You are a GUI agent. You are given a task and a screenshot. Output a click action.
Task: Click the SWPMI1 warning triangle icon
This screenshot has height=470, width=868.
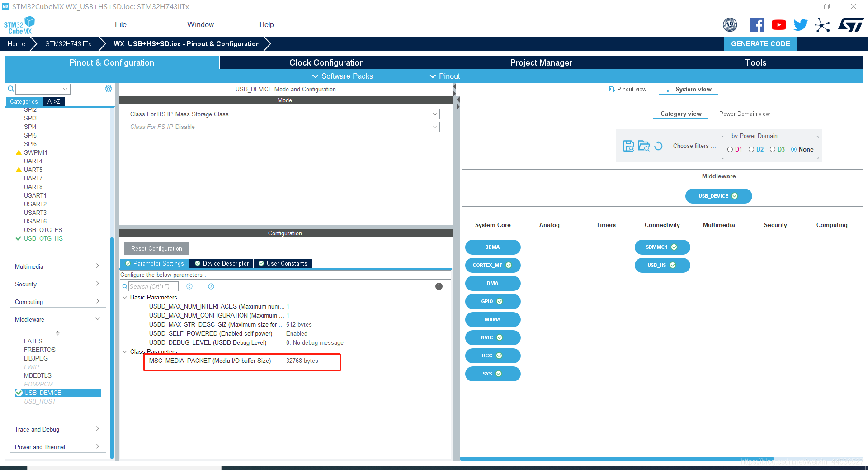pos(19,153)
